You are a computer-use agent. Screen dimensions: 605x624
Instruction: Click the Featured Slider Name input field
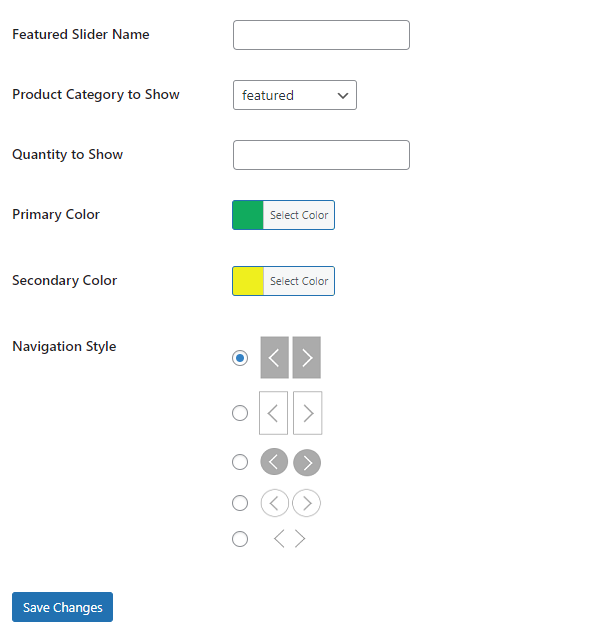click(x=321, y=35)
